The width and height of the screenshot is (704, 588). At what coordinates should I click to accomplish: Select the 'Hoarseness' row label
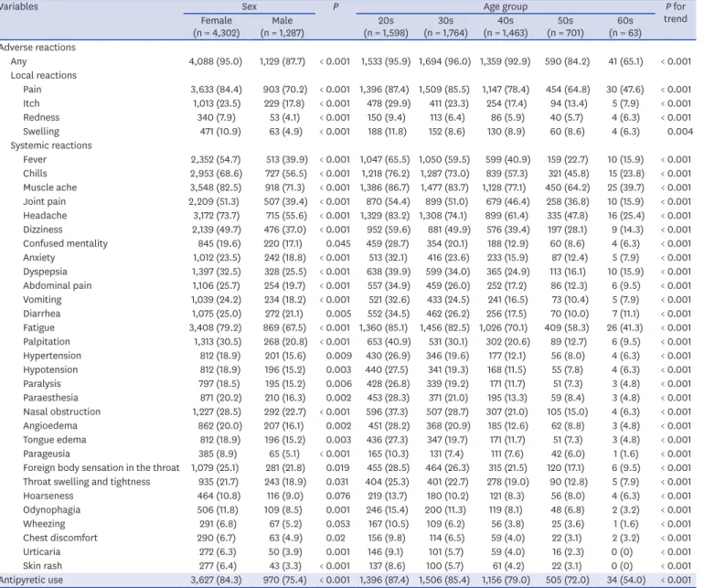tap(48, 496)
